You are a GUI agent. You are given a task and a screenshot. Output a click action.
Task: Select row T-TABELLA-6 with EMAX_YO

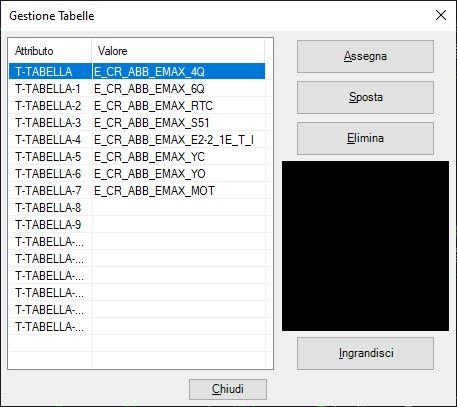[x=137, y=174]
